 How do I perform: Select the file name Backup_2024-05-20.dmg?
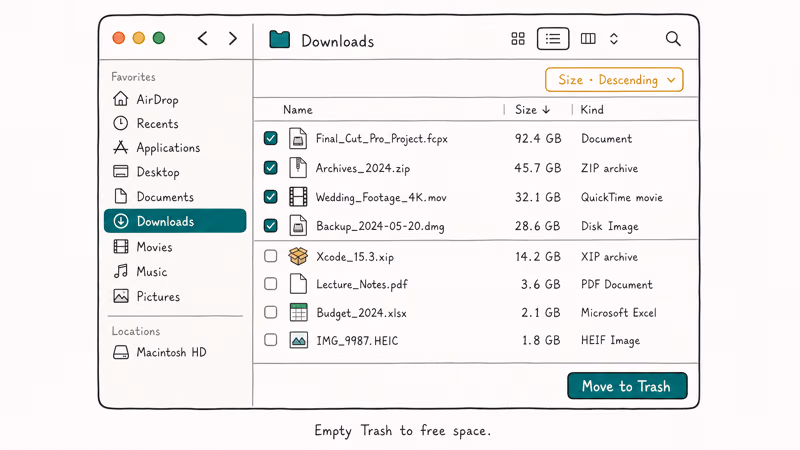380,226
